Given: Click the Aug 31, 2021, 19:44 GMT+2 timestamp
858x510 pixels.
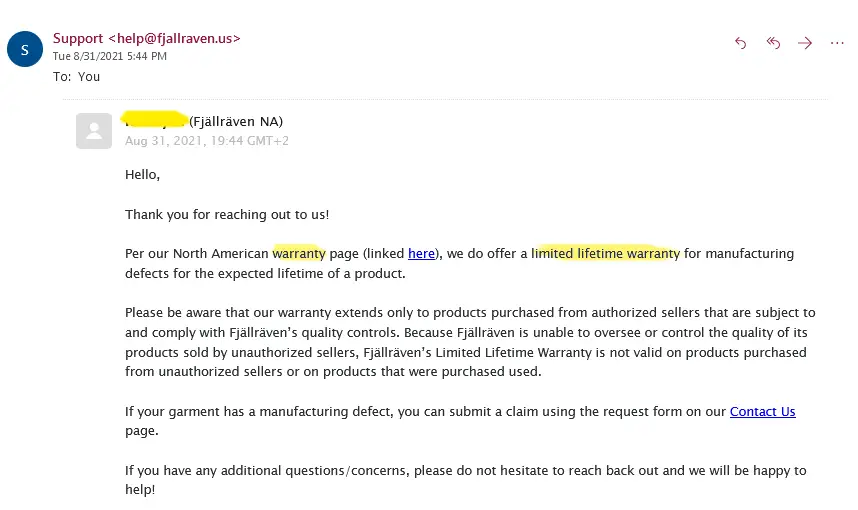Looking at the screenshot, I should tap(207, 141).
